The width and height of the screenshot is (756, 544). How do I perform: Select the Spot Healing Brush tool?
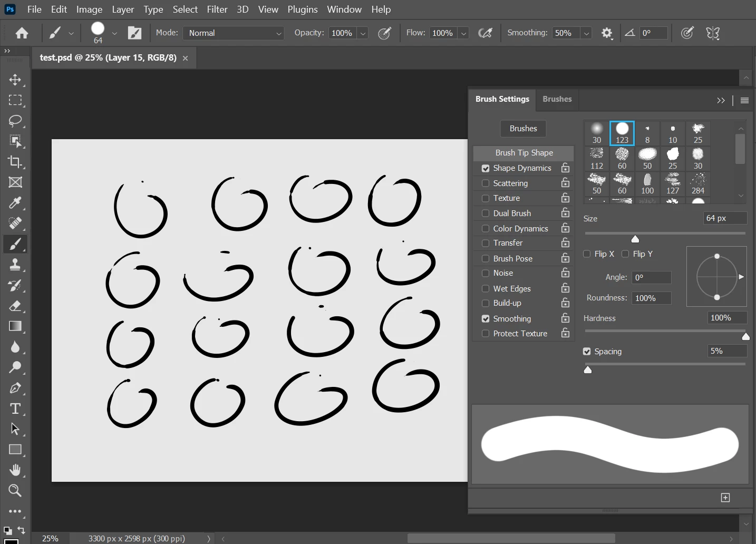click(15, 224)
